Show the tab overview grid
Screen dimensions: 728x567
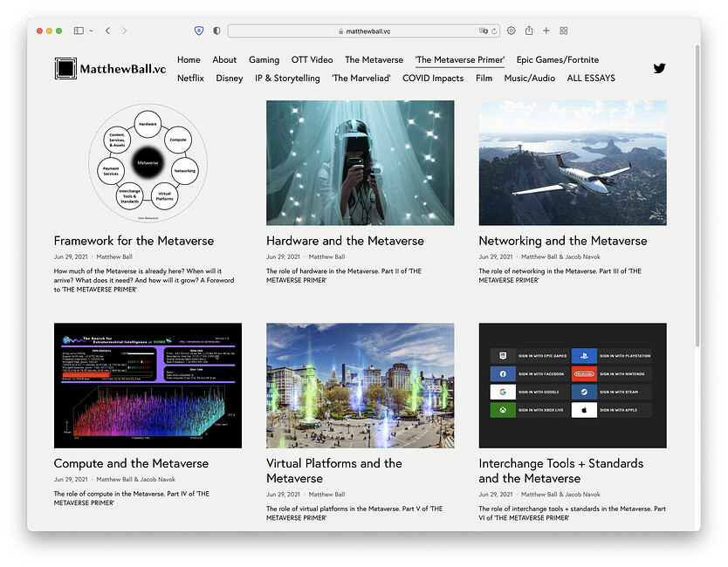point(564,31)
